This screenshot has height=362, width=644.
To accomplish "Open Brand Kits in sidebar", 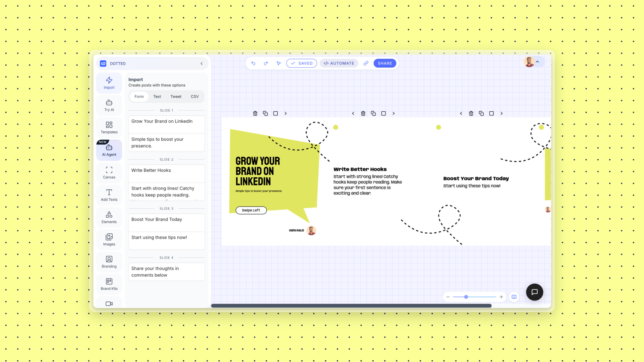I will (x=109, y=284).
